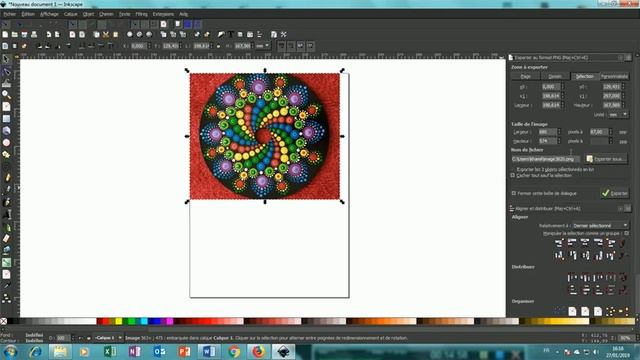Image resolution: width=640 pixels, height=360 pixels.
Task: Open 'Relativement à' Dernier sélectionné dropdown
Action: [600, 225]
